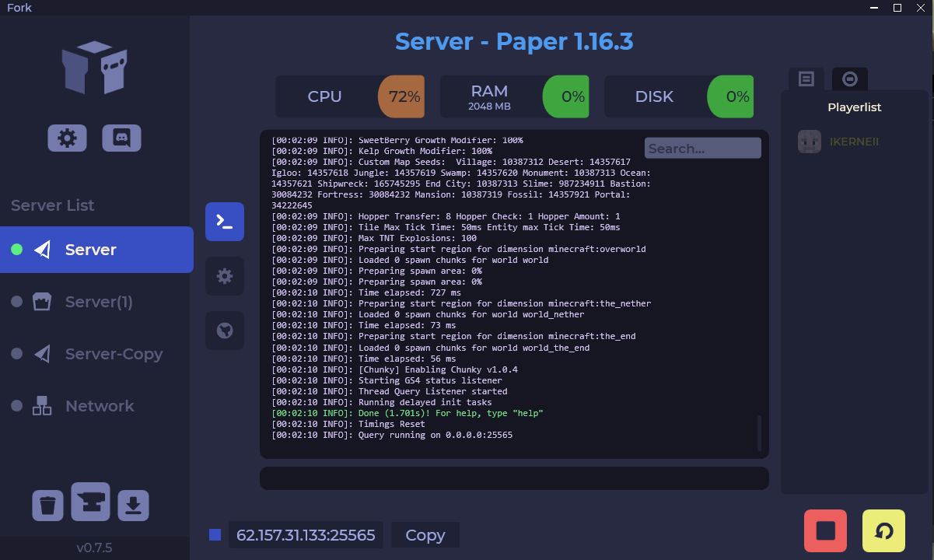Restart the server with yellow button
934x560 pixels.
(x=883, y=531)
